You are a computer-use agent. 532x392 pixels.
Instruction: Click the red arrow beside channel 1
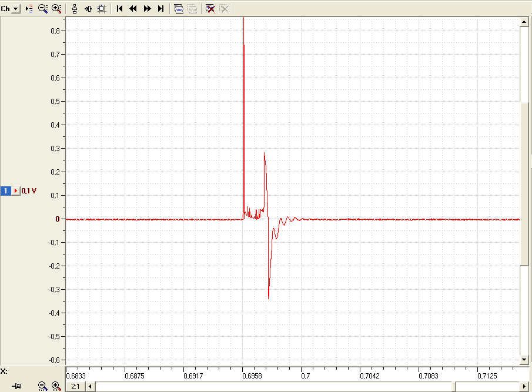16,191
